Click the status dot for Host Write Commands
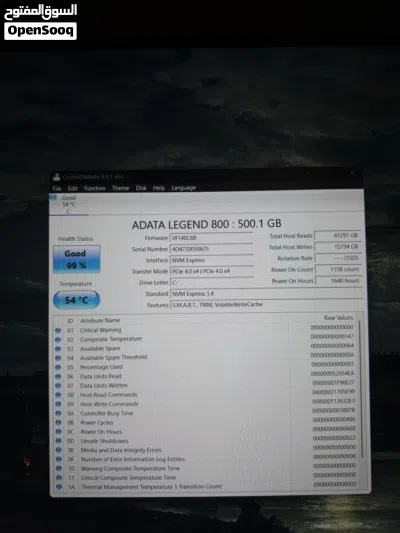Screen dimensions: 400x533 point(58,404)
